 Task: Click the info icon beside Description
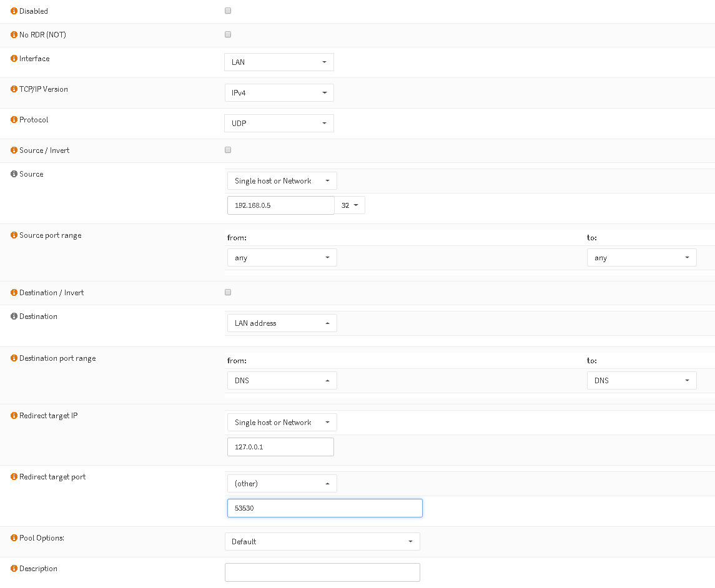click(x=14, y=569)
